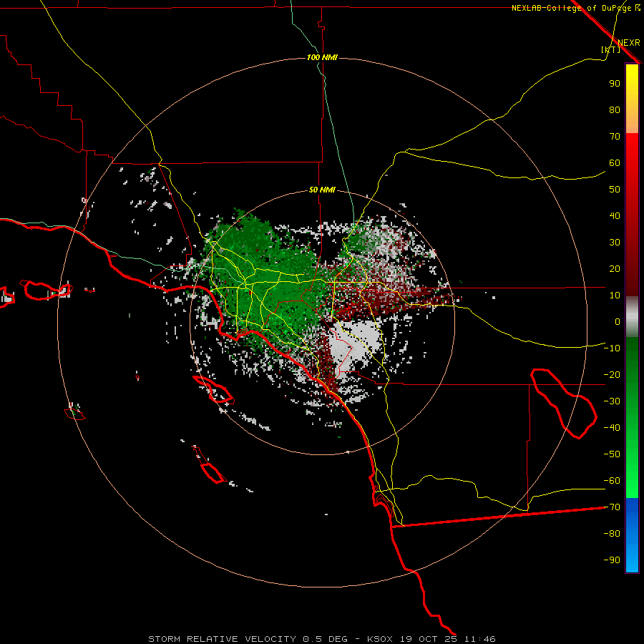Click the -30 scale label

[612, 401]
